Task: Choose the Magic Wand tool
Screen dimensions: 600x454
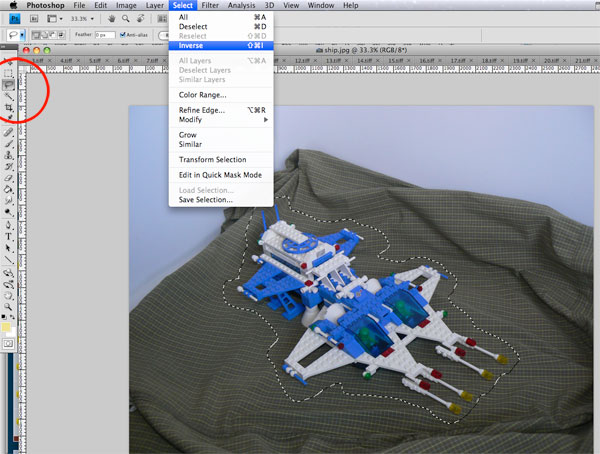Action: point(9,97)
